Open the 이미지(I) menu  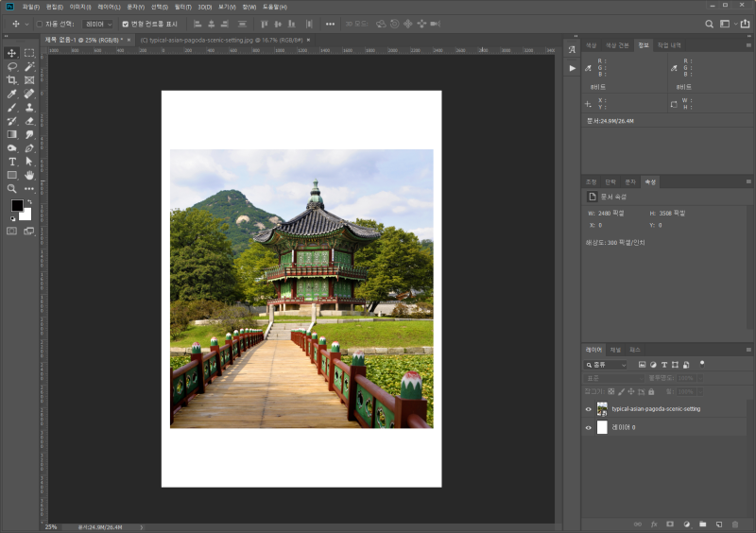[80, 7]
